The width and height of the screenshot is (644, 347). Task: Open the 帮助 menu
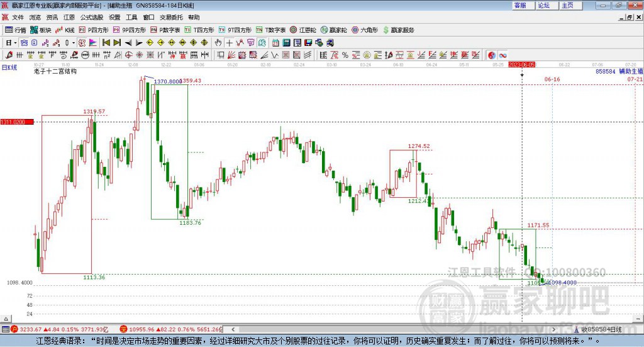click(194, 17)
